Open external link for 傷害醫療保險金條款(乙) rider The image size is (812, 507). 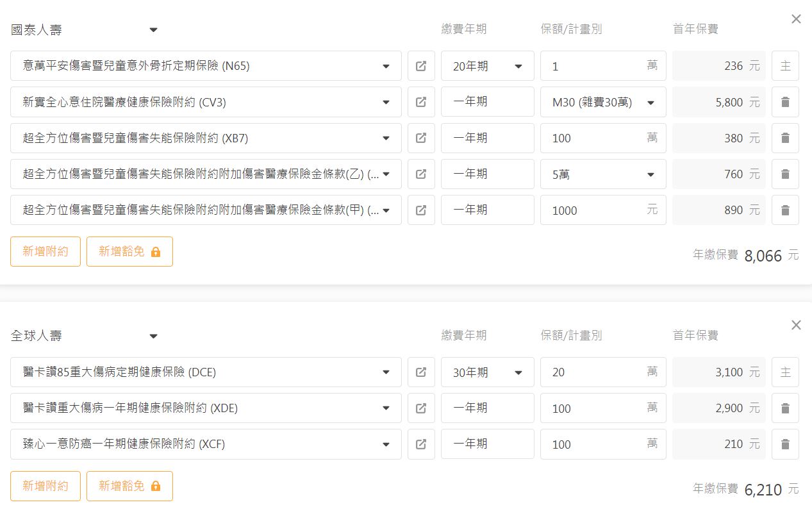pos(421,174)
